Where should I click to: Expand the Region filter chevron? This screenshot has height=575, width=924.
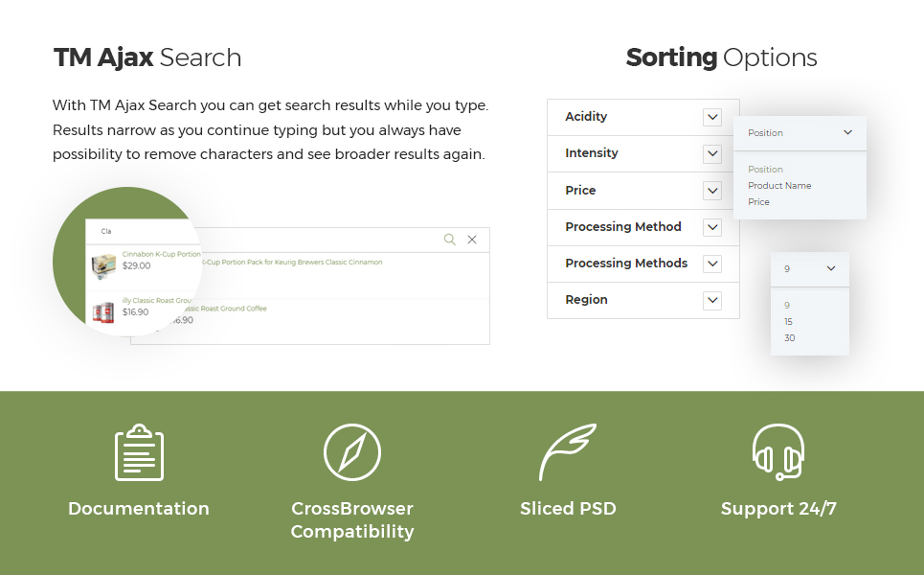tap(712, 300)
